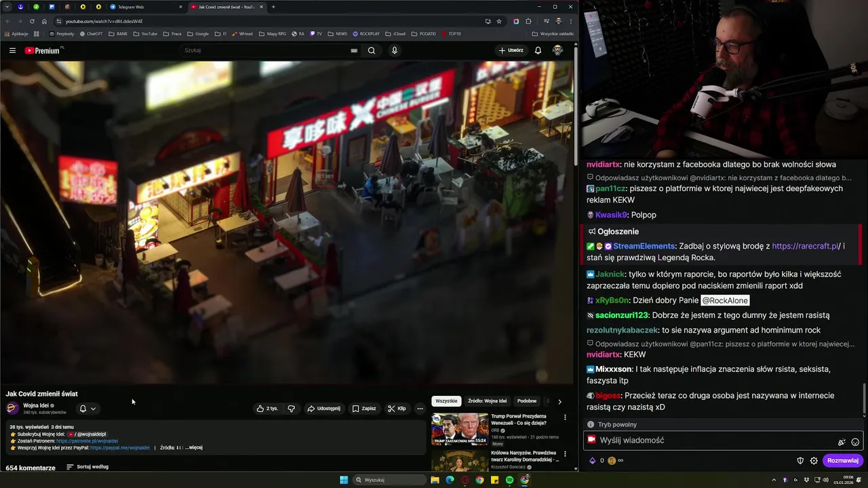Image resolution: width=868 pixels, height=488 pixels.
Task: Bookmark this page with star icon
Action: point(499,21)
